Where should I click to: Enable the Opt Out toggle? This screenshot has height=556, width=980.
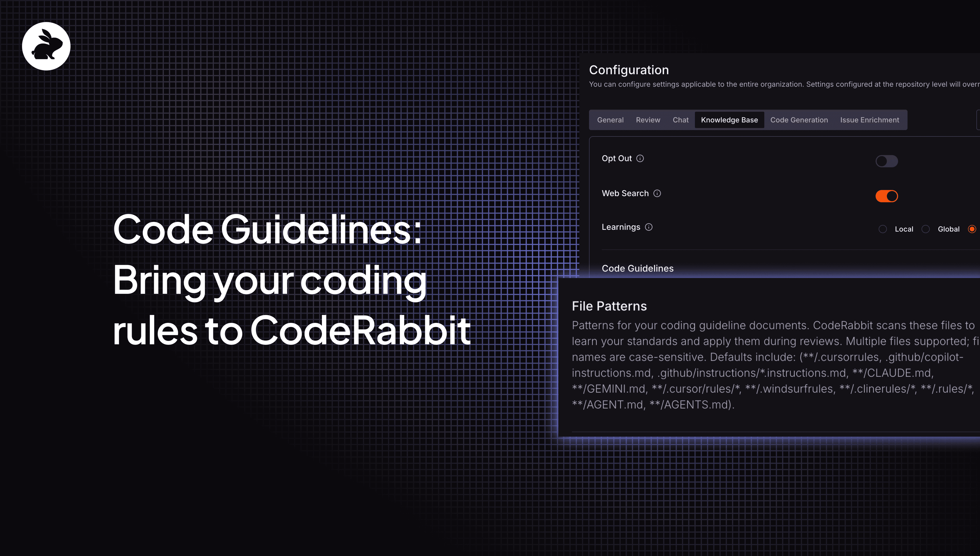pos(886,161)
